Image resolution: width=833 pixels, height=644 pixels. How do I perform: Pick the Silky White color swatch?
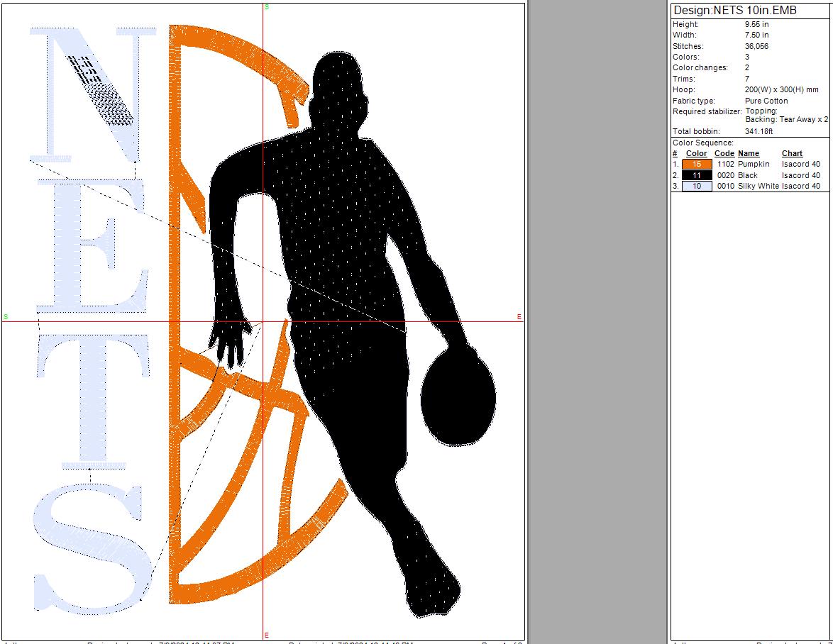(x=697, y=186)
